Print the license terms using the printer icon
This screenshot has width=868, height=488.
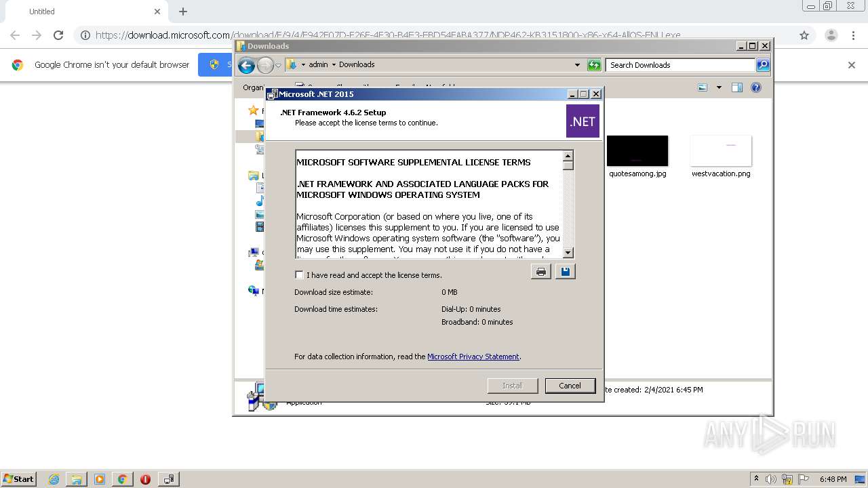[540, 272]
